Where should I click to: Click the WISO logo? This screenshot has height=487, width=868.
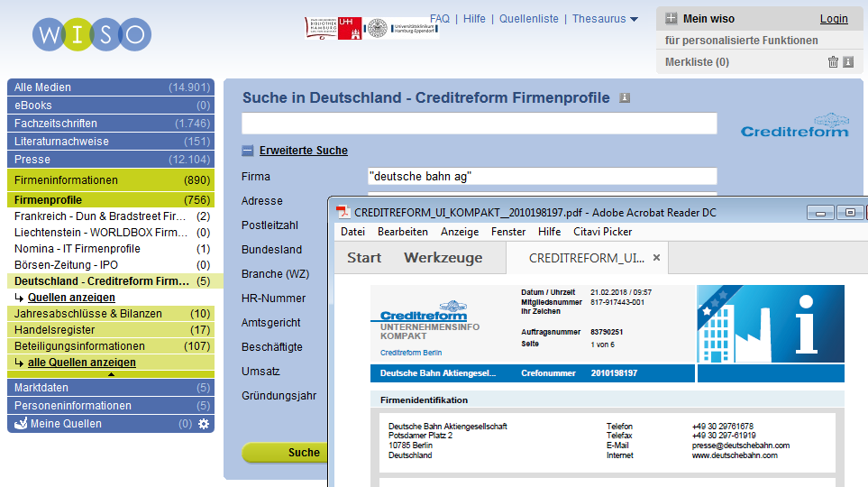92,34
